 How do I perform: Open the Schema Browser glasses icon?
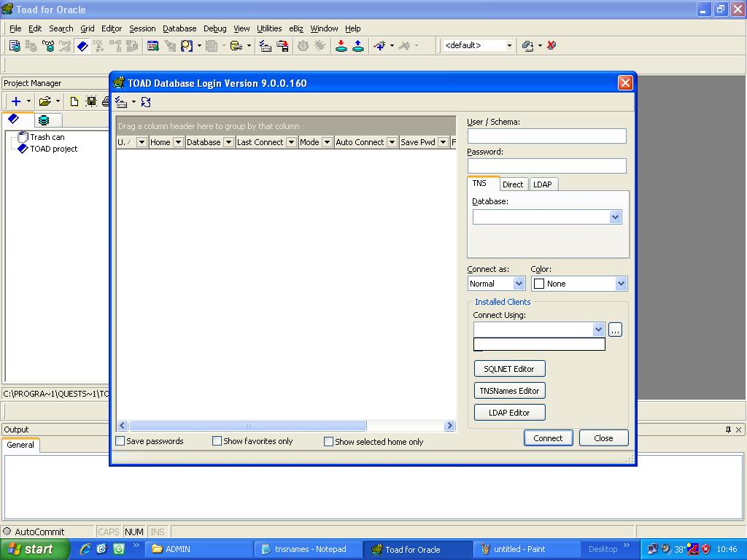[48, 46]
